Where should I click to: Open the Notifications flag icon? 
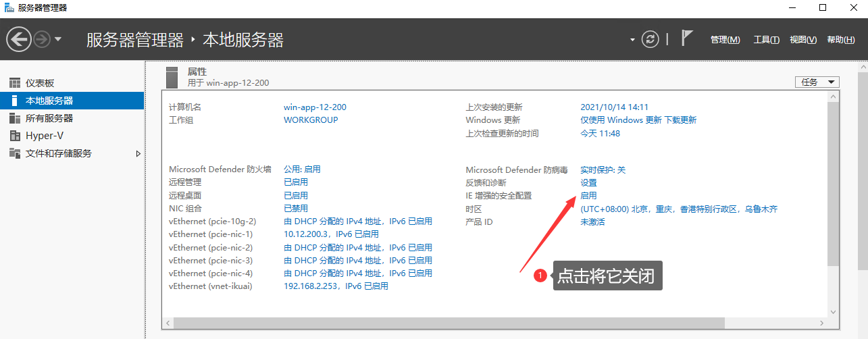tap(687, 38)
